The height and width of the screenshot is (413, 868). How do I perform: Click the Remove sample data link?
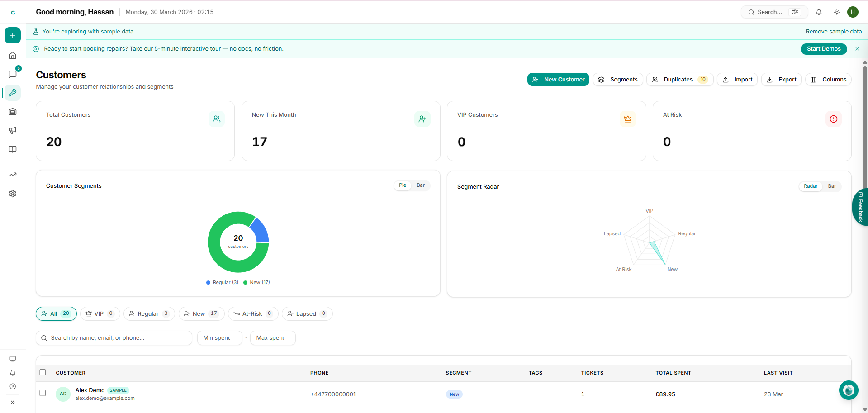pyautogui.click(x=833, y=32)
